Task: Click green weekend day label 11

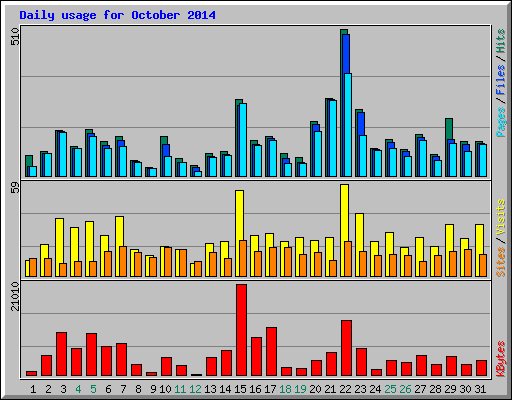Action: (180, 389)
